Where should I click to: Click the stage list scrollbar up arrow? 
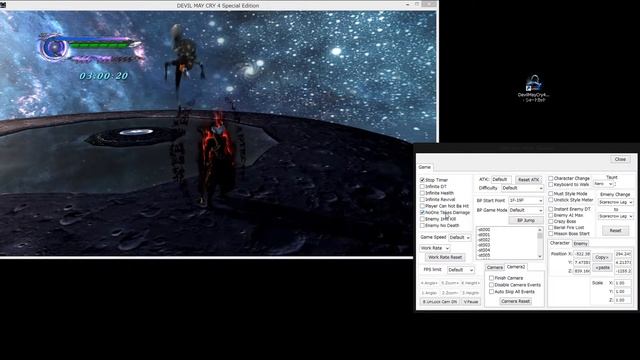click(x=540, y=230)
